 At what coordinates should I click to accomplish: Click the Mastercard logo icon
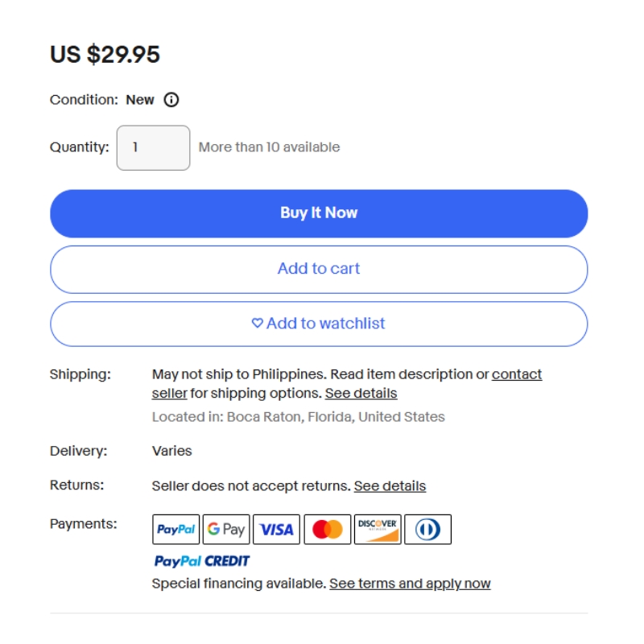click(327, 530)
